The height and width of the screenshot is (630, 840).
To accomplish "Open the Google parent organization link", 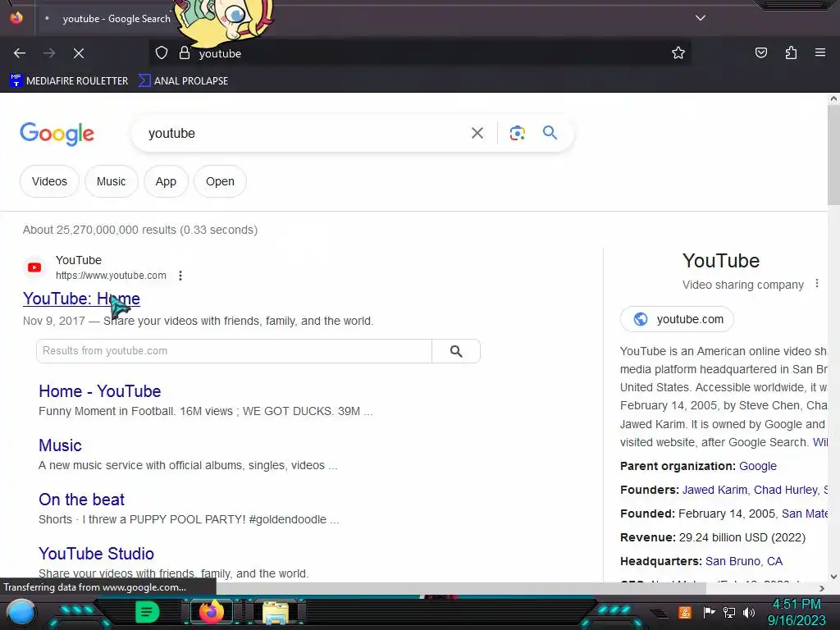I will (757, 466).
